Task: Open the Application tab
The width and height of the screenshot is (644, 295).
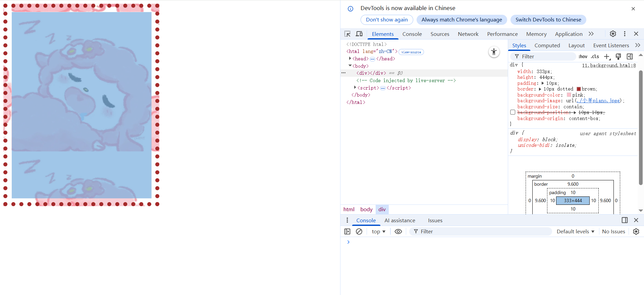Action: pyautogui.click(x=569, y=34)
